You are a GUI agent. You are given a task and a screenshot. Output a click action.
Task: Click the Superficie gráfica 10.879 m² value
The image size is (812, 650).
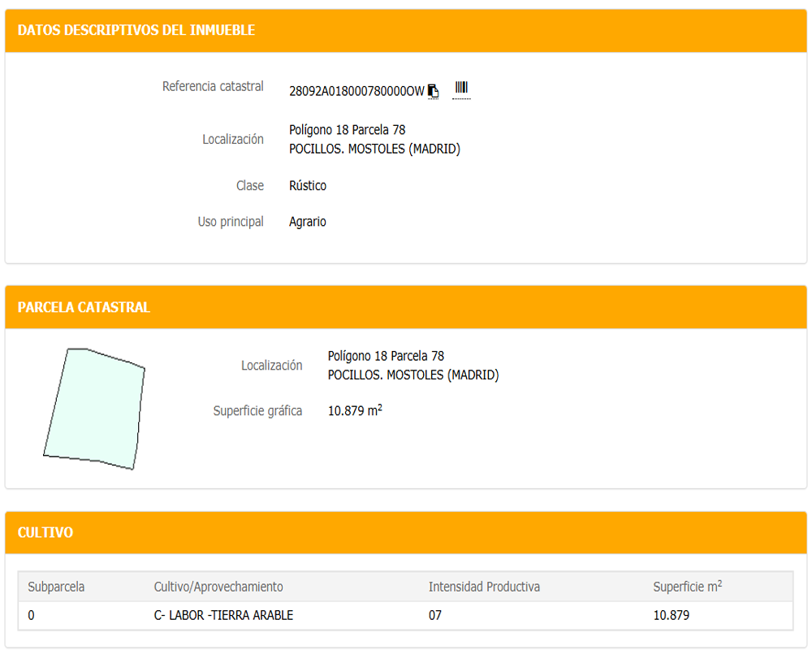[355, 411]
